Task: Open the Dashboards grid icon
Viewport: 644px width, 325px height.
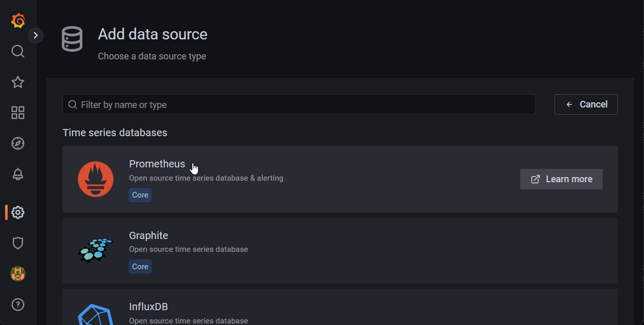Action: (18, 113)
